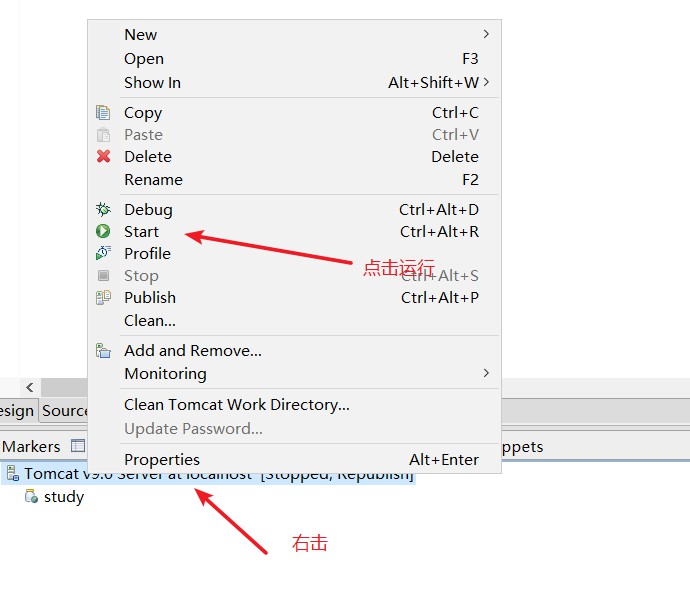Select Show In menu entry
Image resolution: width=690 pixels, height=600 pixels.
pos(294,82)
